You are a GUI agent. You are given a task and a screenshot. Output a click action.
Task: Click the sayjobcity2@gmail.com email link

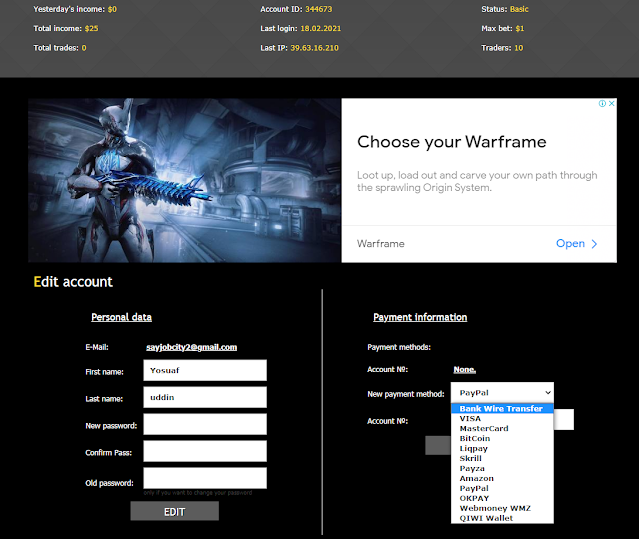192,347
